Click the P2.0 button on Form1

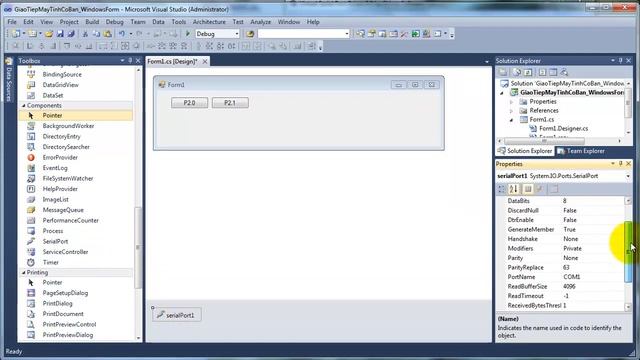click(x=189, y=103)
